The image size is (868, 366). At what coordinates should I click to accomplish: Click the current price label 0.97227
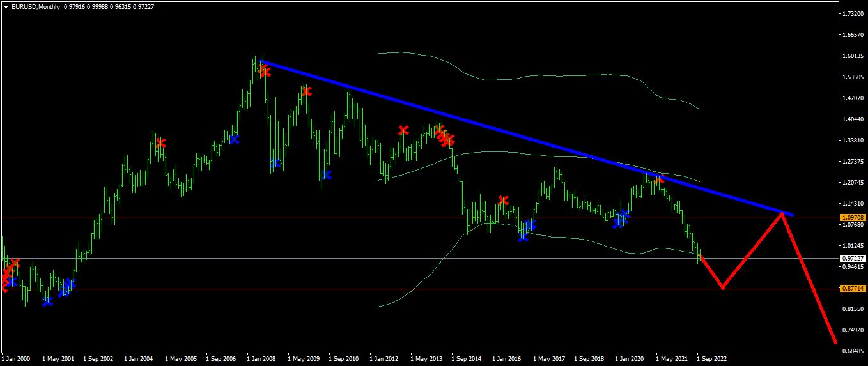pos(853,258)
